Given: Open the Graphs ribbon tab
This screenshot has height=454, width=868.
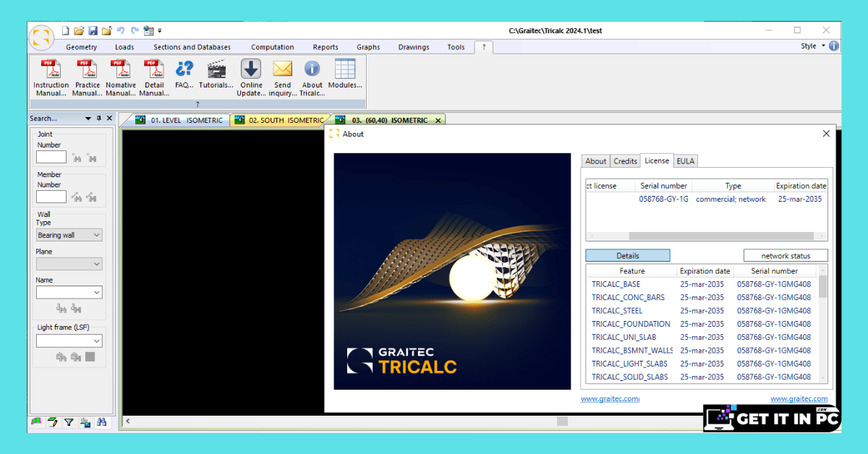Looking at the screenshot, I should point(368,47).
